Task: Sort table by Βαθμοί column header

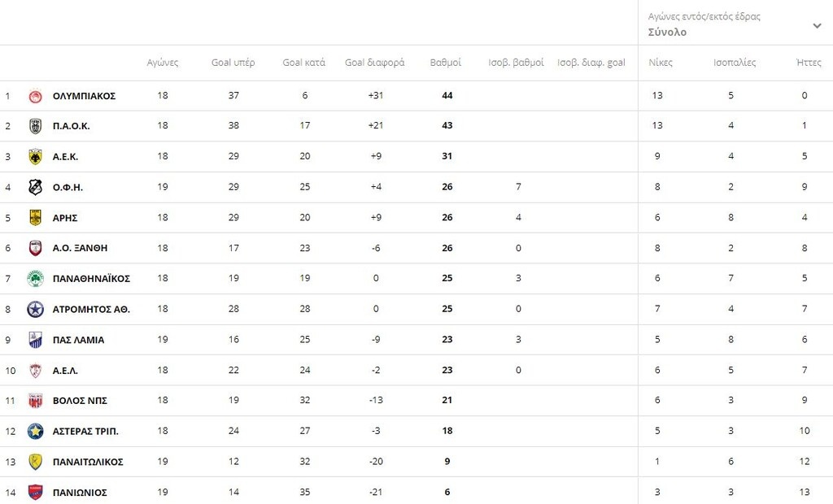Action: click(x=446, y=63)
